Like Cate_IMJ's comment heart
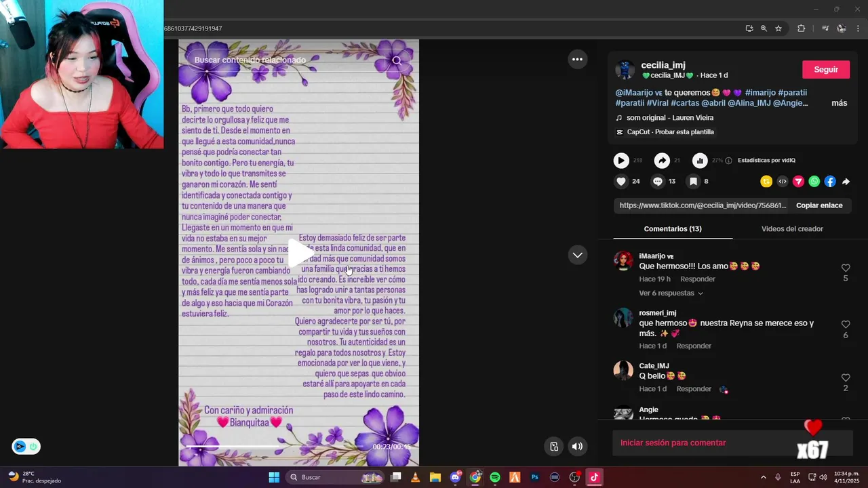868x488 pixels. click(x=846, y=378)
